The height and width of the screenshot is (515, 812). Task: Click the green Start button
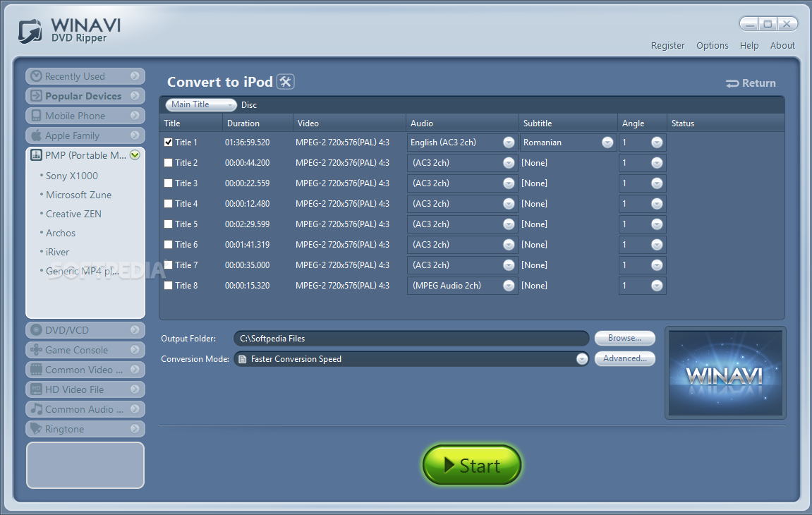(472, 465)
